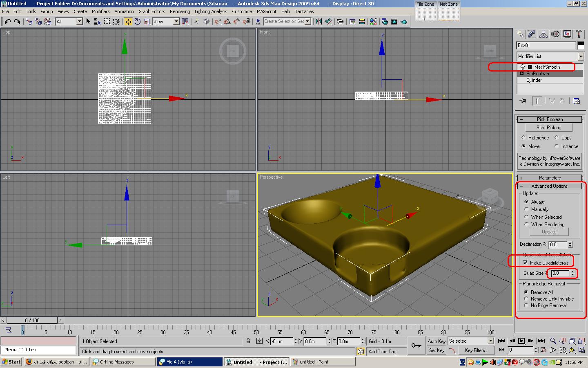Open the Key Filters dialog

click(x=476, y=350)
